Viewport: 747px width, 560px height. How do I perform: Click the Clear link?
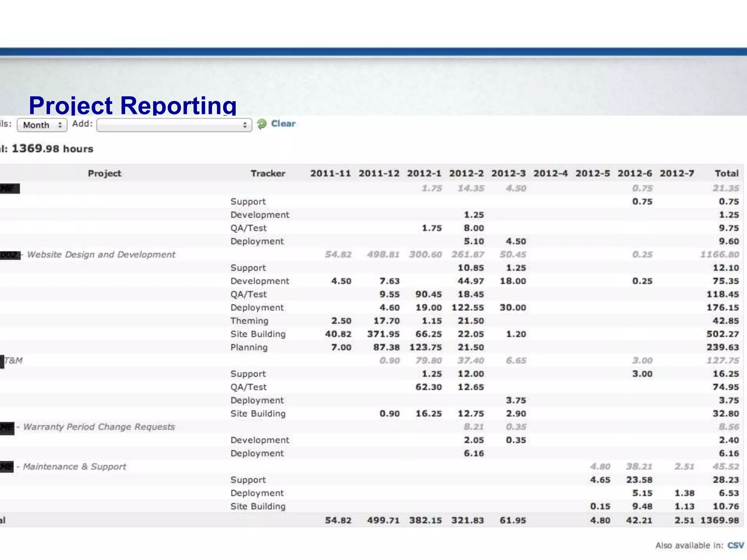coord(283,124)
